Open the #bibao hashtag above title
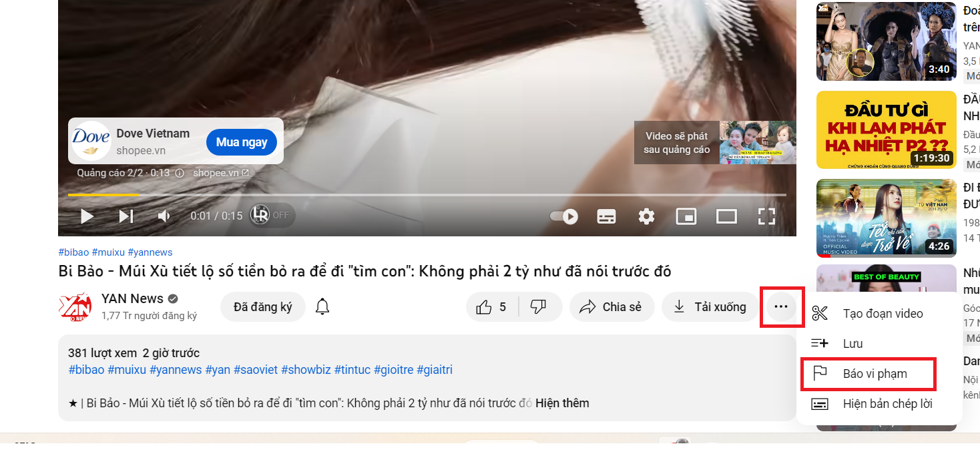Viewport: 980px width, 472px height. tap(73, 252)
